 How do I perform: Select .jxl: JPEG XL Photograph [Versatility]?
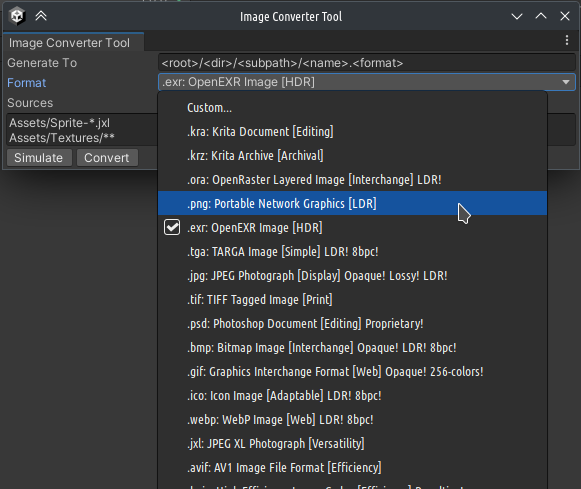[352, 443]
